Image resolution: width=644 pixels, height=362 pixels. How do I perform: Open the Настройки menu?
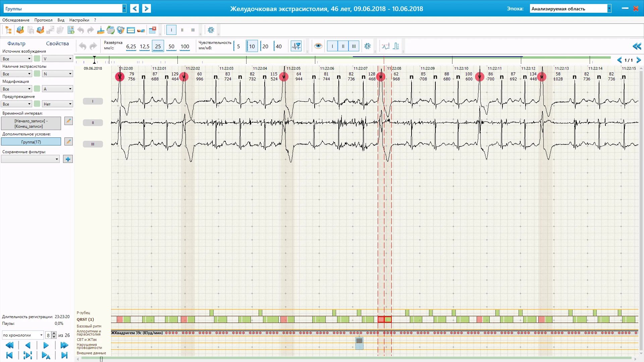[x=79, y=20]
